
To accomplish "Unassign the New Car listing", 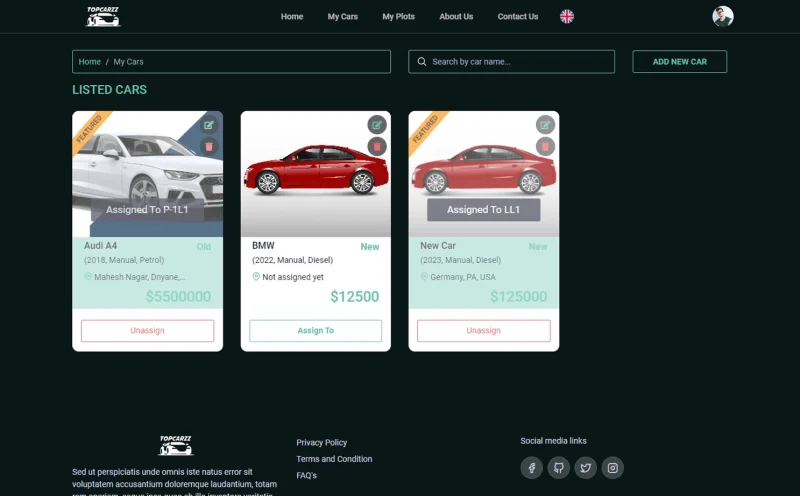I will tap(484, 331).
